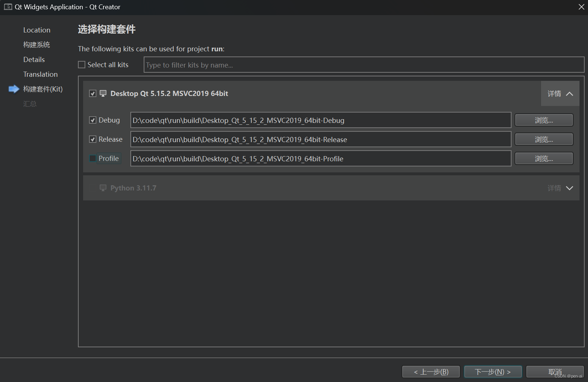Click the Qt Creator window title icon
The image size is (588, 382).
click(8, 7)
